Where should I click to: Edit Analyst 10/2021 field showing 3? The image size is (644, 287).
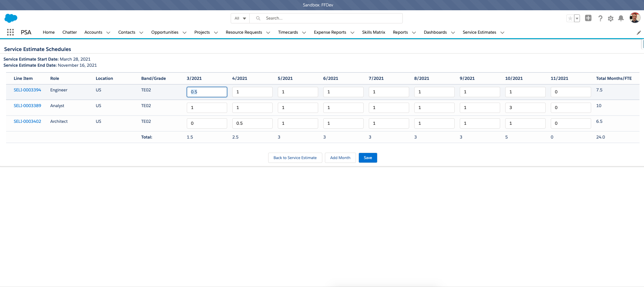click(525, 108)
